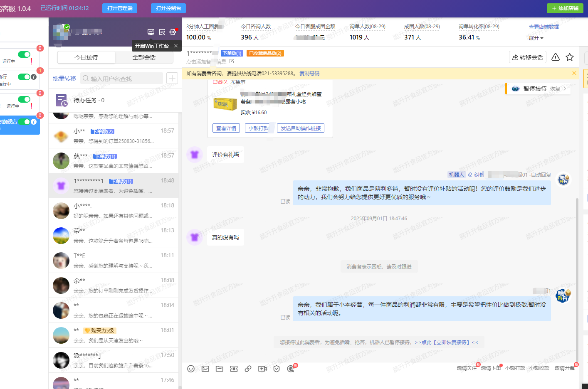
Task: Open the folder icon in chat toolbar
Action: [220, 369]
